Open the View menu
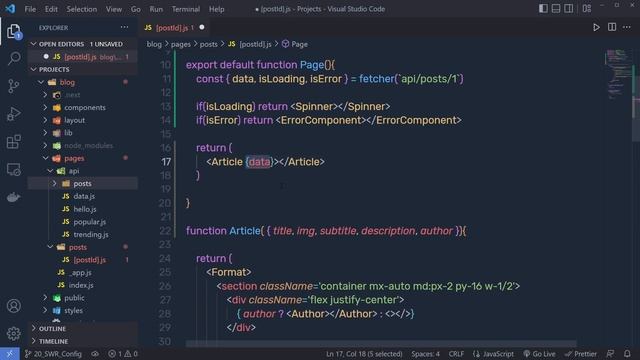 (113, 9)
